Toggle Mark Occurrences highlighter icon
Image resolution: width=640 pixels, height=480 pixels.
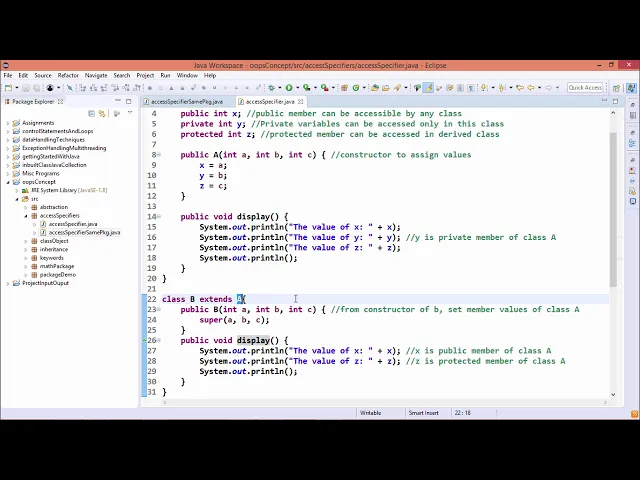pos(428,88)
